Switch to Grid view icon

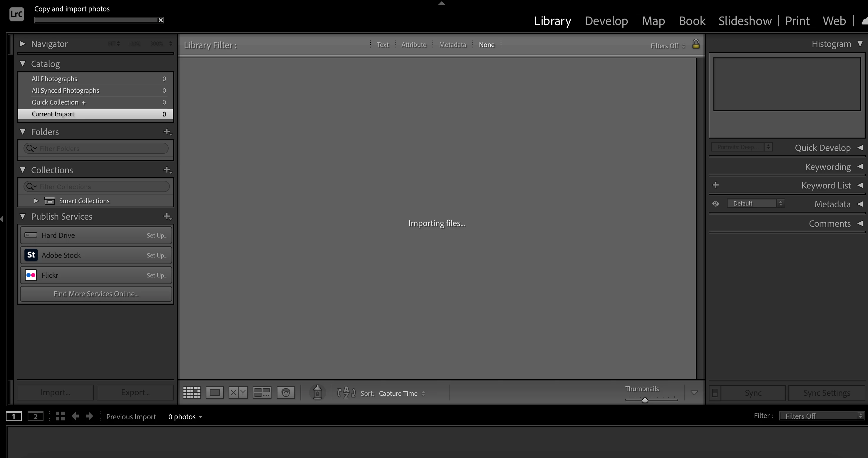(192, 393)
